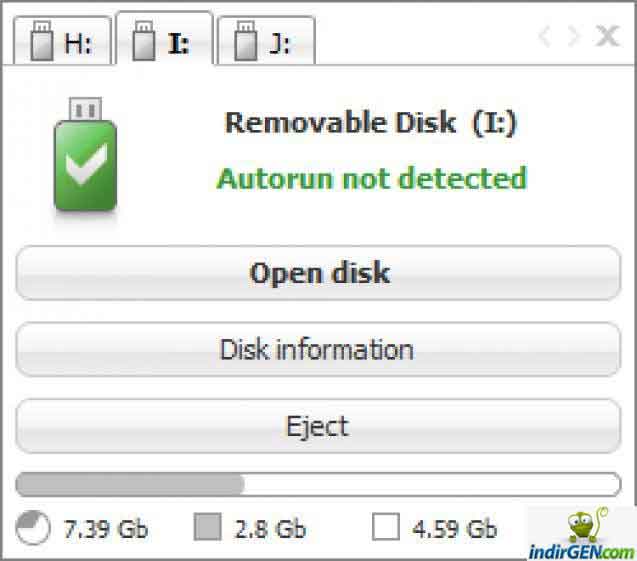The height and width of the screenshot is (561, 637).
Task: Switch to the H: drive tab
Action: pyautogui.click(x=62, y=40)
